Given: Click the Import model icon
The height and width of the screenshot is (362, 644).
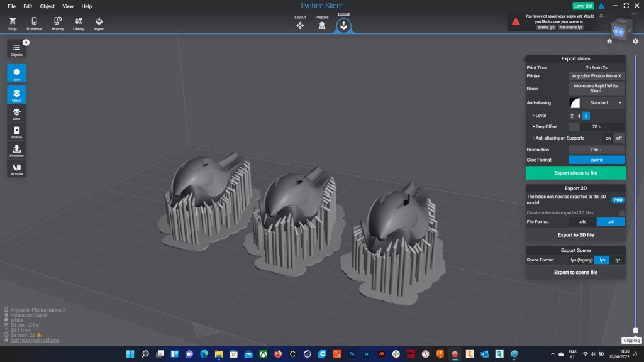Looking at the screenshot, I should (x=99, y=23).
